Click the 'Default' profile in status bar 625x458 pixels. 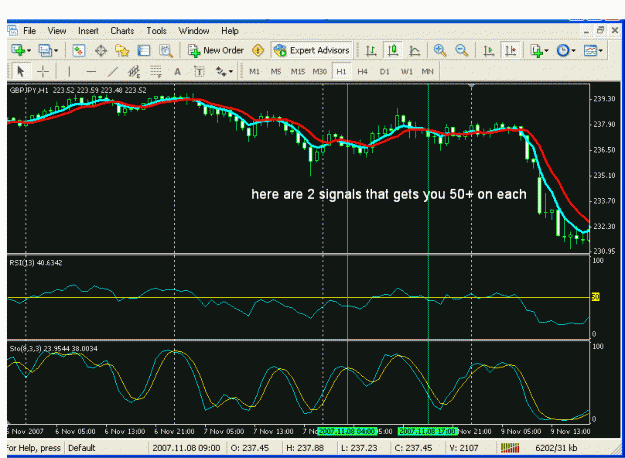coord(82,448)
